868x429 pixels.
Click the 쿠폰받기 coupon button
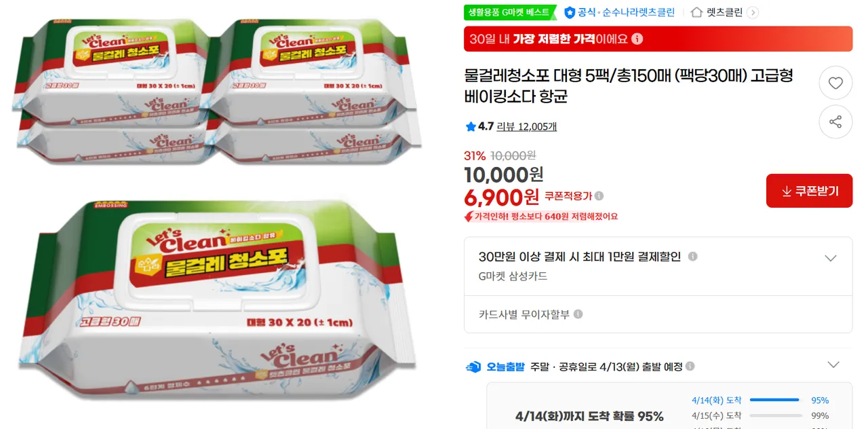[809, 191]
